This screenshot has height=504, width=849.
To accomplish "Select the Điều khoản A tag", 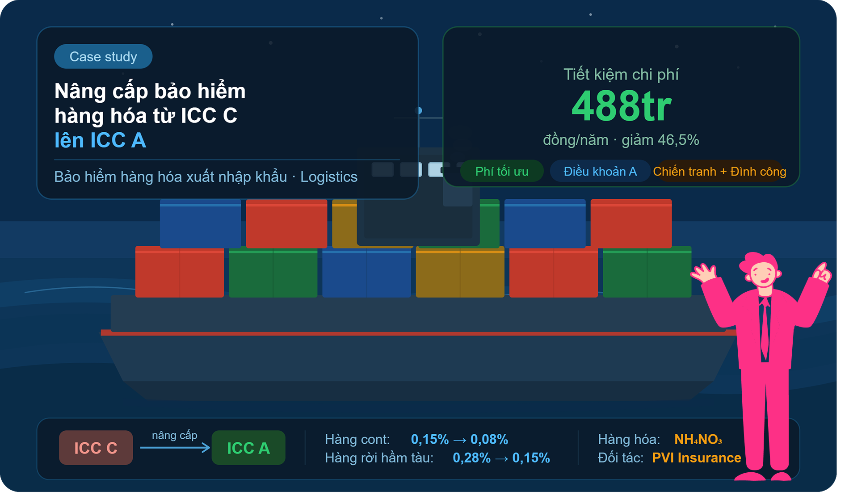I will tap(600, 172).
